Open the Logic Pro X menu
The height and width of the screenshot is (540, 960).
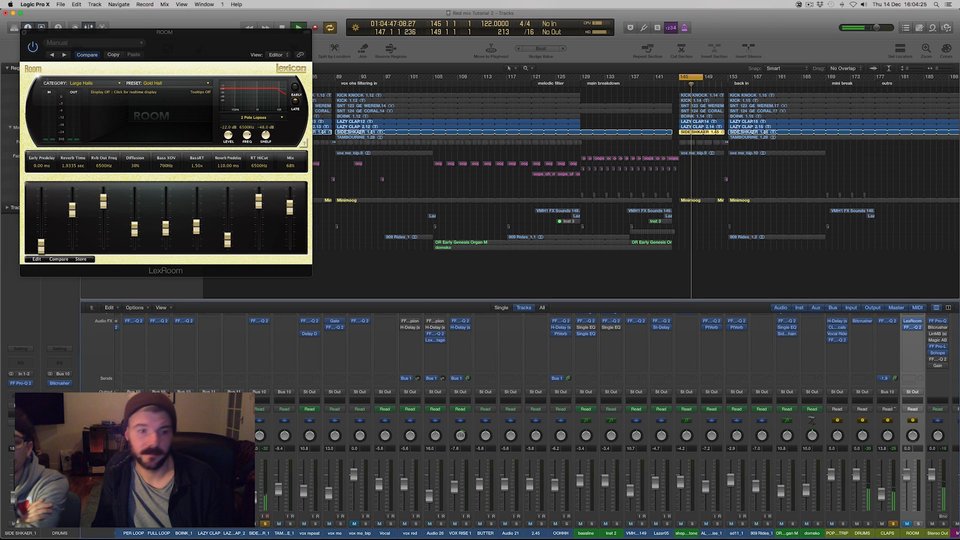click(35, 4)
